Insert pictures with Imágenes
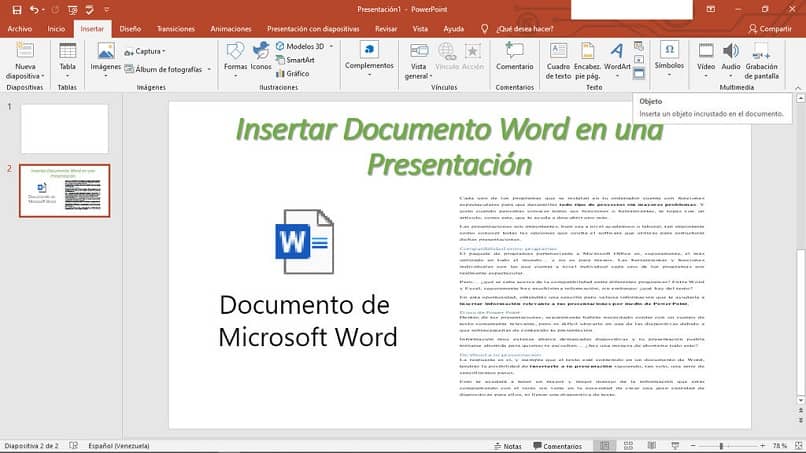The image size is (806, 453). coord(105,61)
